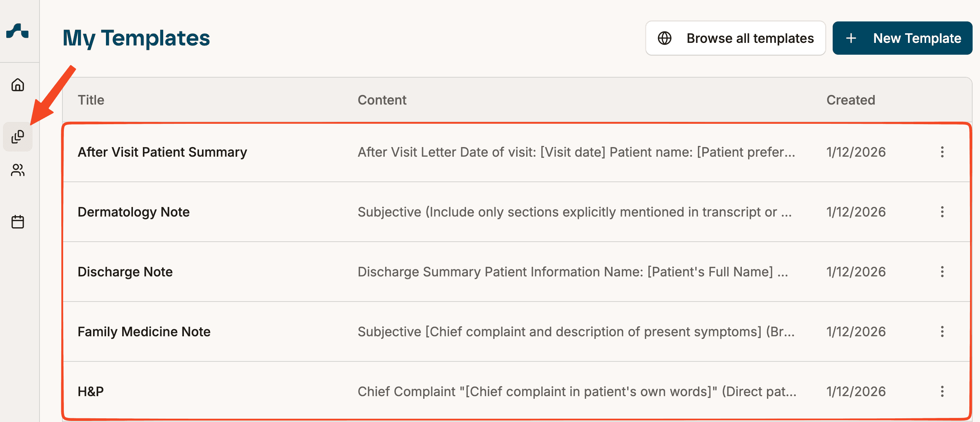Open the kebab menu for H&P template
The width and height of the screenshot is (980, 422).
pos(942,391)
